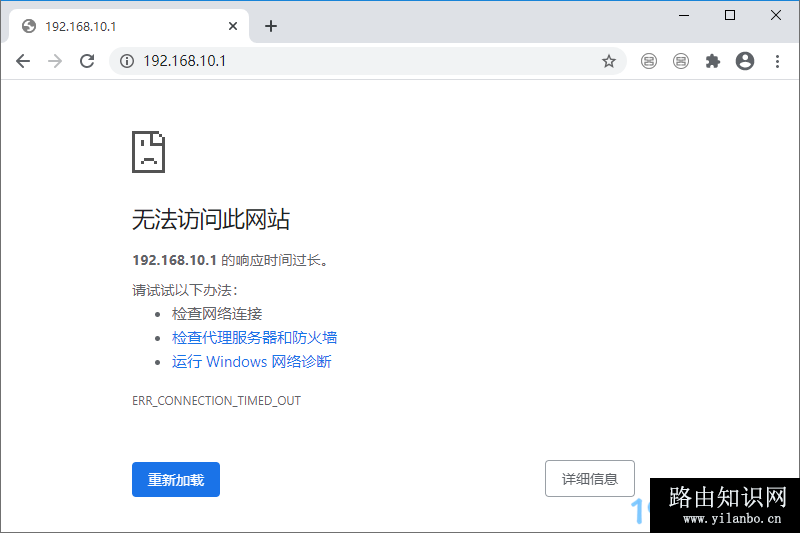
Task: Maximize the browser window
Action: tap(730, 15)
